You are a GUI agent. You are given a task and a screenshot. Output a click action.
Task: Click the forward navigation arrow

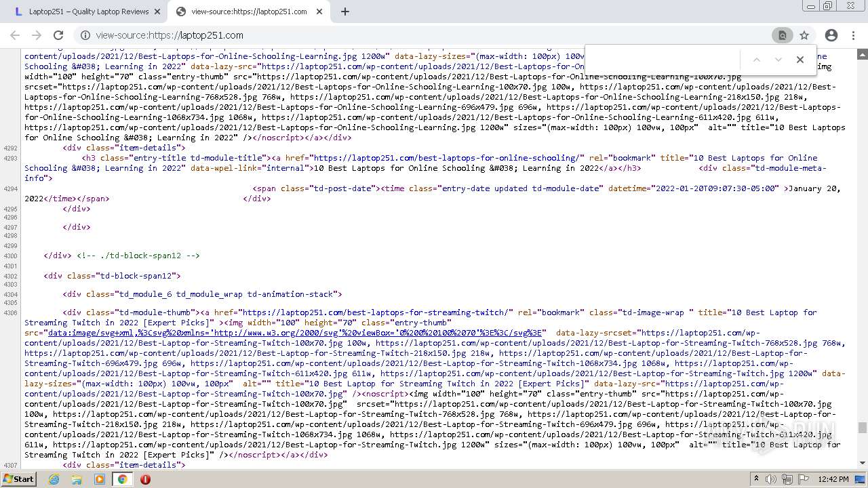37,35
